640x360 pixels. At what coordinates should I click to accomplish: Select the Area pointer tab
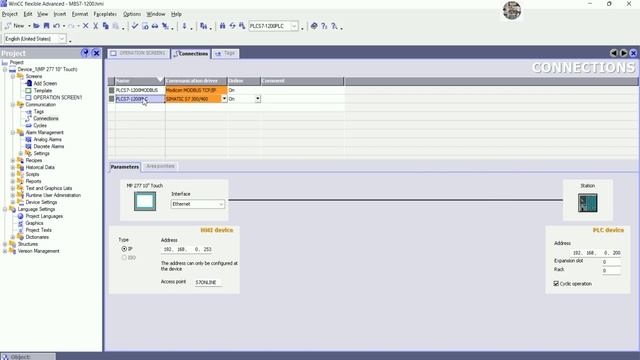[160, 166]
